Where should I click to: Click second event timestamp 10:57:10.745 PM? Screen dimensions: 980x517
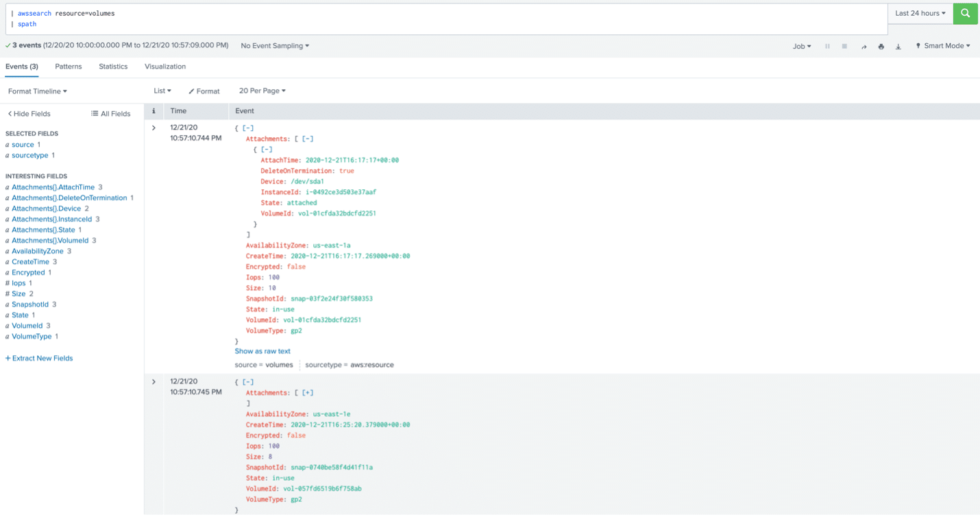pyautogui.click(x=196, y=392)
